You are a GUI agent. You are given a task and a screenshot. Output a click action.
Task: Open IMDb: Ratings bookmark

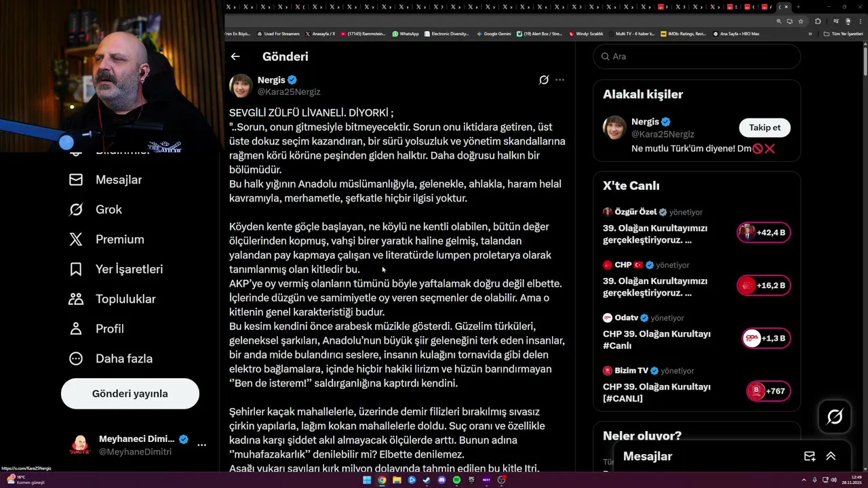[684, 33]
